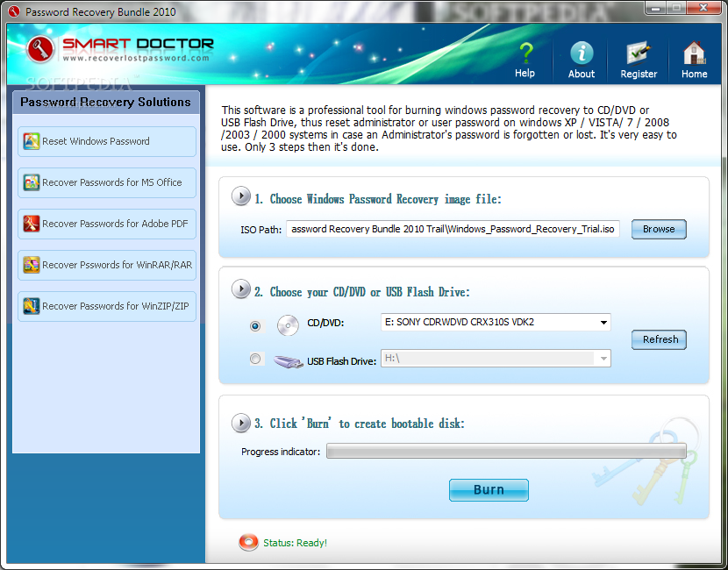Click the step 2 'Choose your CD/DVD or USB Flash Drive' heading
Image resolution: width=728 pixels, height=570 pixels.
[362, 292]
